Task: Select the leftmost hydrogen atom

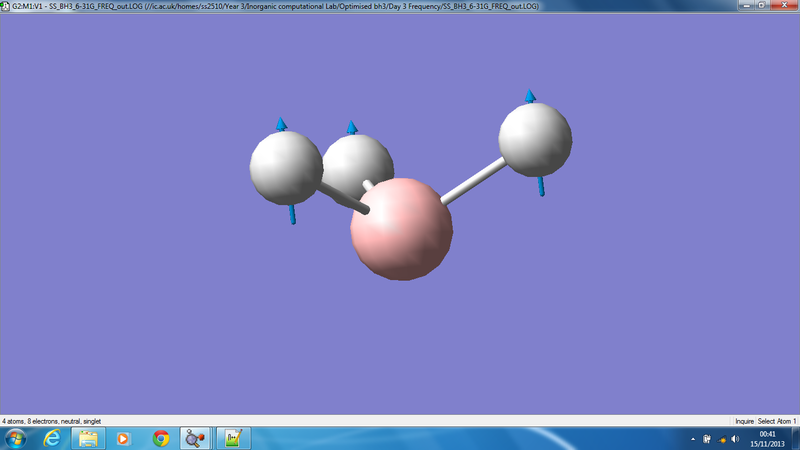Action: (286, 168)
